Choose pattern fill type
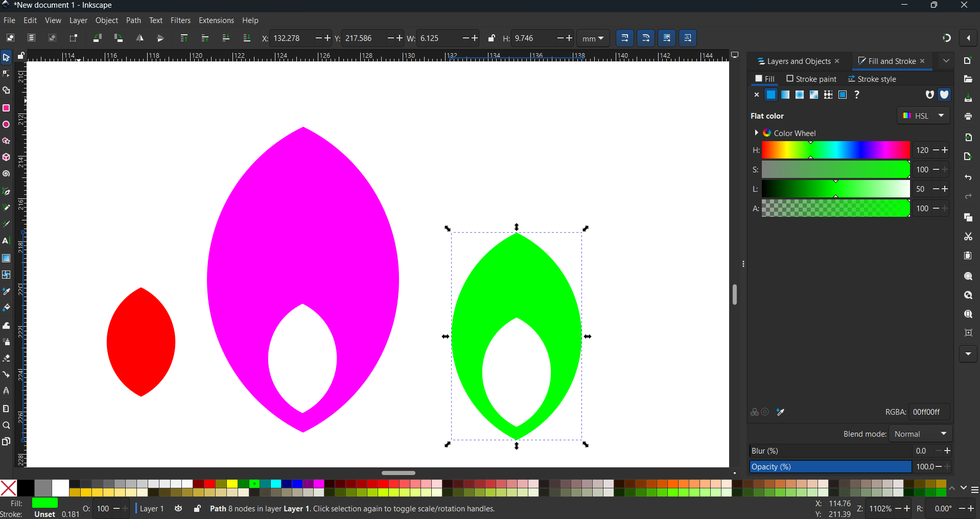Screen dimensions: 980x519 coord(828,95)
